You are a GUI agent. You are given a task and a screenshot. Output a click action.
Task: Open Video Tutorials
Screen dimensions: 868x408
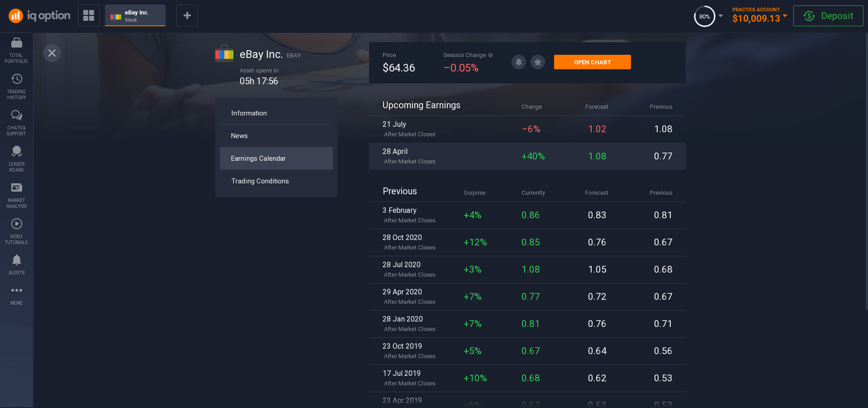tap(16, 231)
